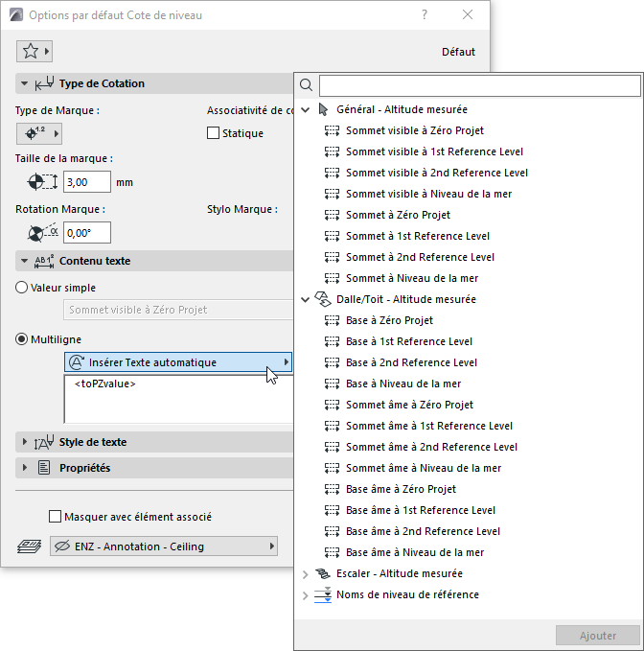The width and height of the screenshot is (644, 651).
Task: Select Sommet âme à 2nd Reference Level
Action: [431, 447]
